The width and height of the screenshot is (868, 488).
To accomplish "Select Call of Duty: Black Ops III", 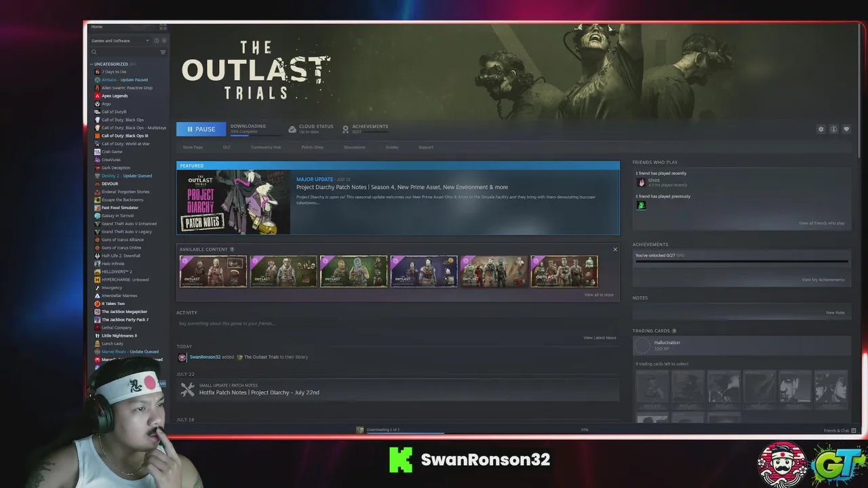I will (125, 136).
